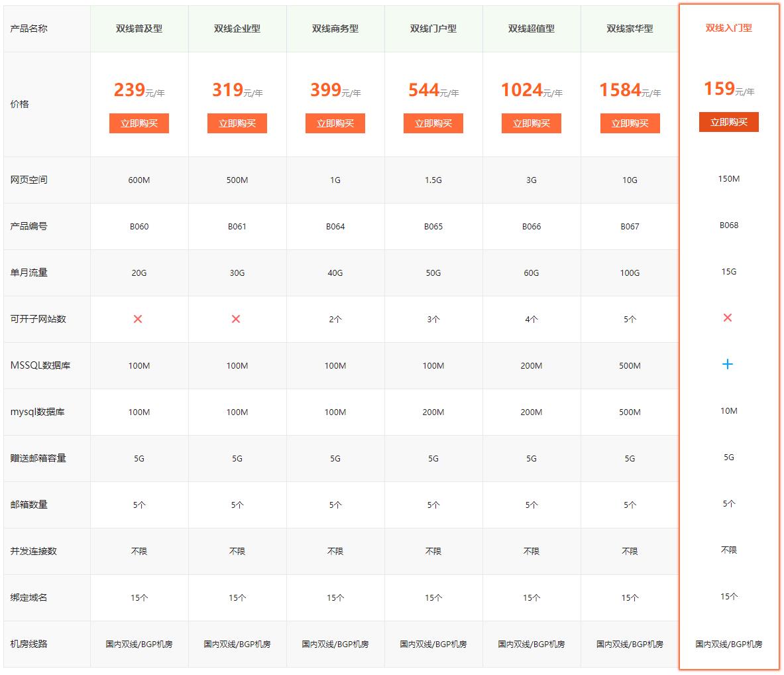
Task: Click the 1584 price of 双线豪华型
Action: point(620,90)
